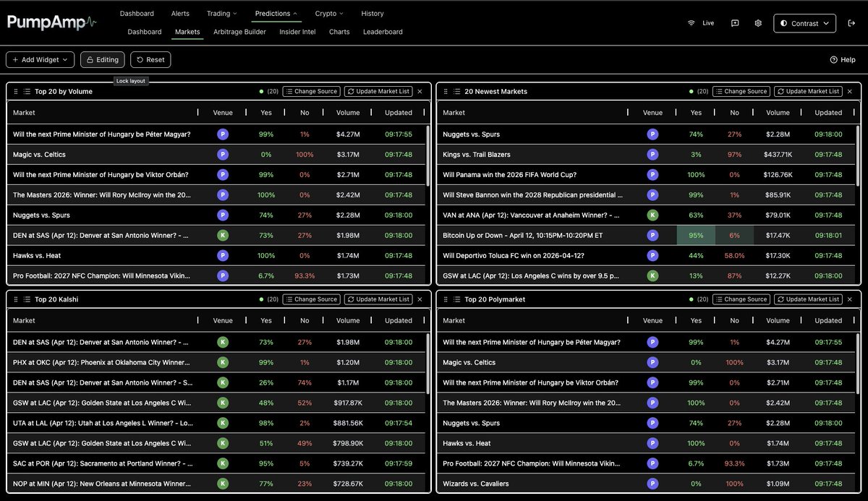Switch to the Insider Intel tab
The height and width of the screenshot is (501, 868).
click(x=298, y=32)
